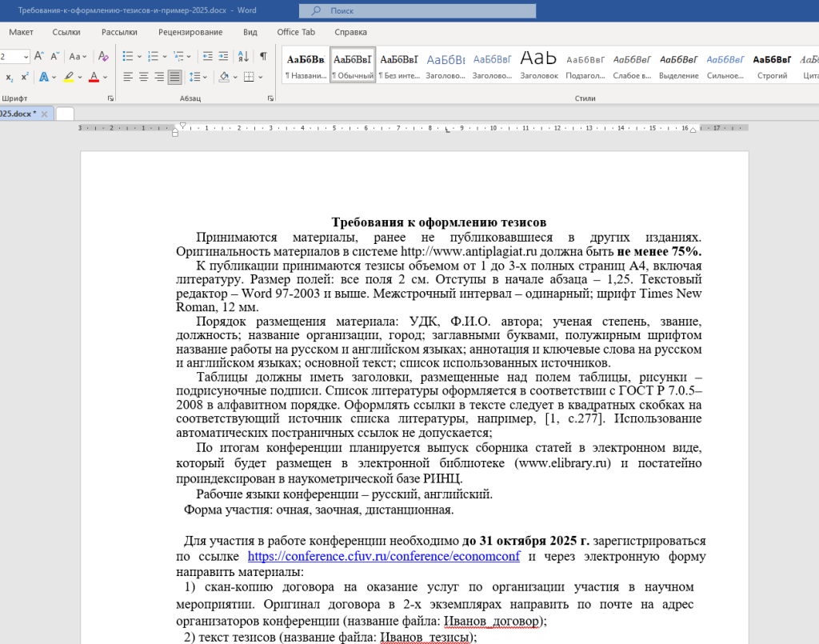Open the Рецензирование ribbon tab
This screenshot has width=819, height=644.
click(x=190, y=32)
